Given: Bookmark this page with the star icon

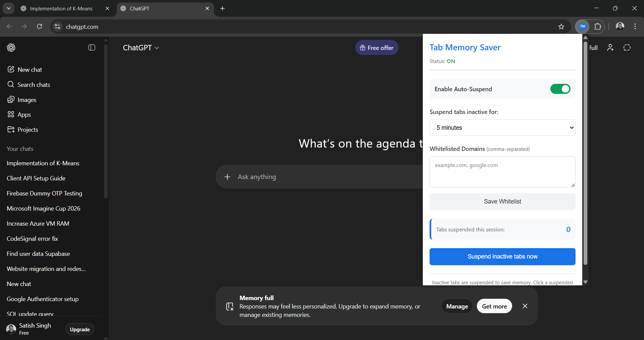Looking at the screenshot, I should coord(561,26).
